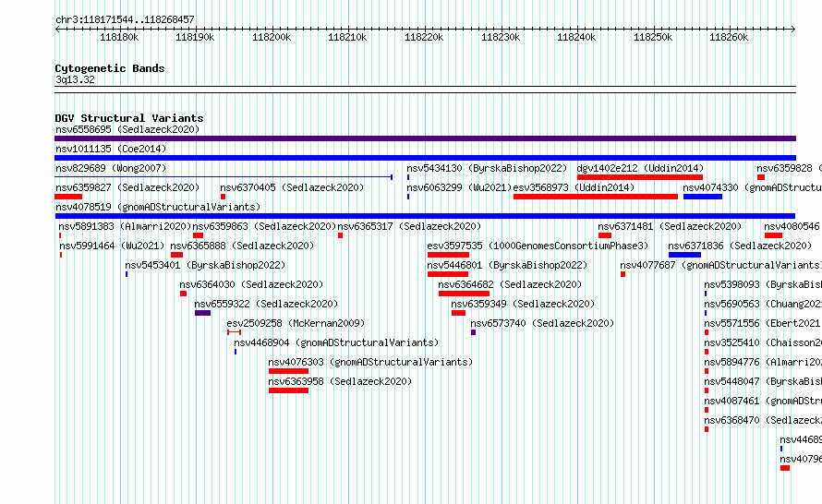The width and height of the screenshot is (822, 504).
Task: Open nsv5894776 (Almarri) variant
Action: [x=763, y=362]
